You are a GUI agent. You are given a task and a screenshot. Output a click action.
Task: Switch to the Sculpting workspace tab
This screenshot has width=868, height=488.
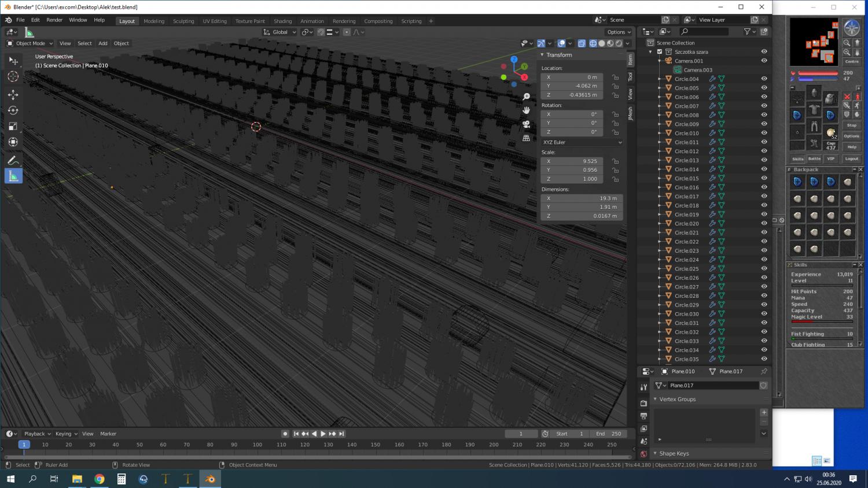pos(183,21)
